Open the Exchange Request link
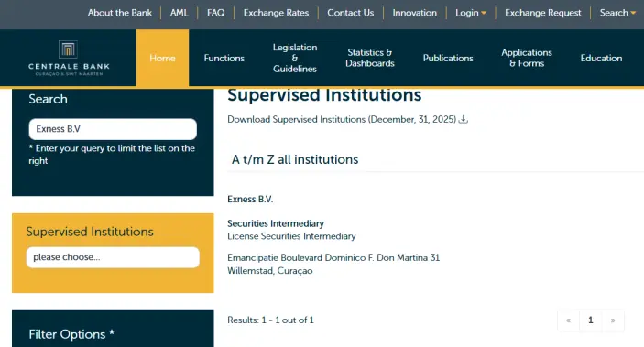644x347 pixels. point(543,13)
